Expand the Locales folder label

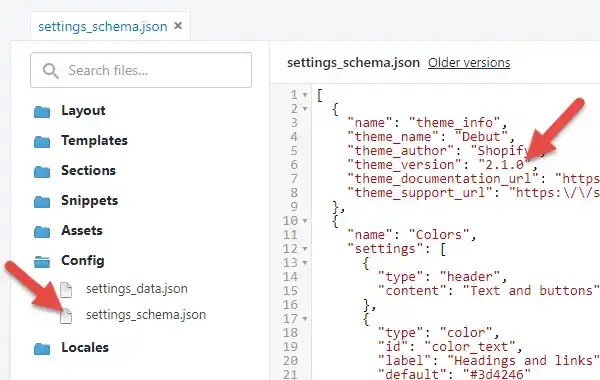pyautogui.click(x=85, y=347)
